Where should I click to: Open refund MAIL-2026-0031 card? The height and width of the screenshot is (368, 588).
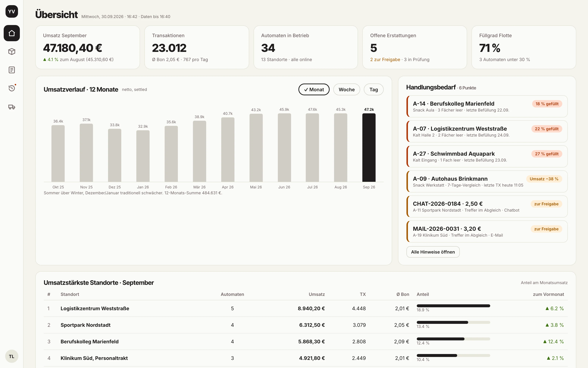(x=487, y=231)
